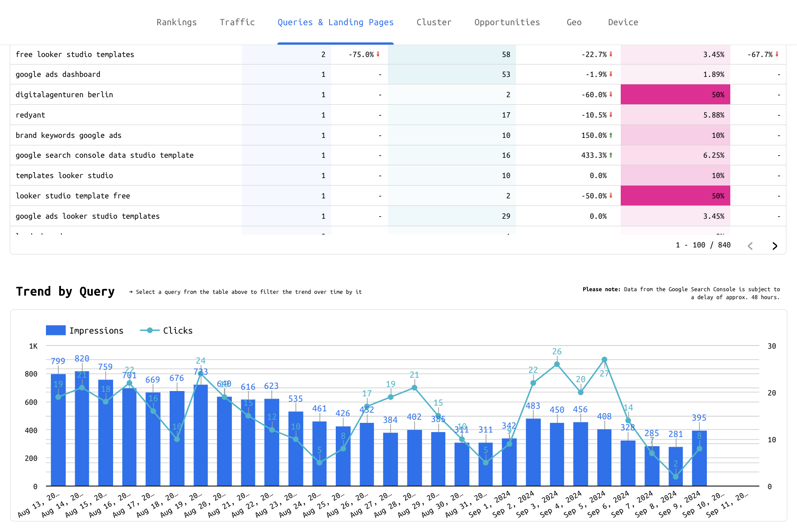Select 'google search console data studio template' row
This screenshot has height=532, width=797.
pos(398,155)
